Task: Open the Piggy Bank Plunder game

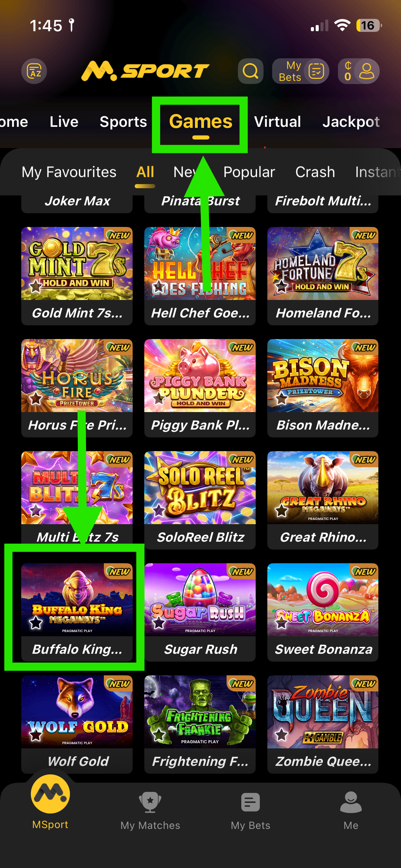Action: [200, 388]
